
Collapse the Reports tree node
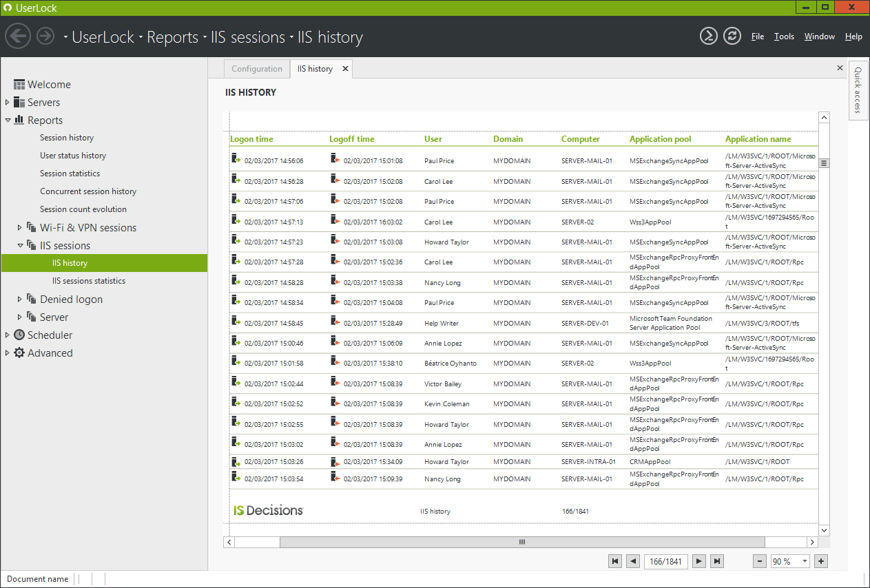pyautogui.click(x=8, y=120)
